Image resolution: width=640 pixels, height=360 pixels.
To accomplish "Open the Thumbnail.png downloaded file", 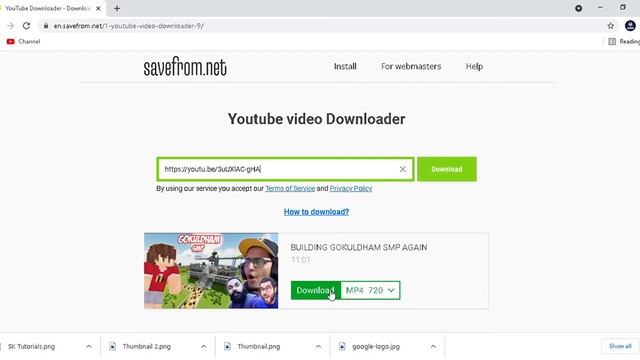I will 259,347.
